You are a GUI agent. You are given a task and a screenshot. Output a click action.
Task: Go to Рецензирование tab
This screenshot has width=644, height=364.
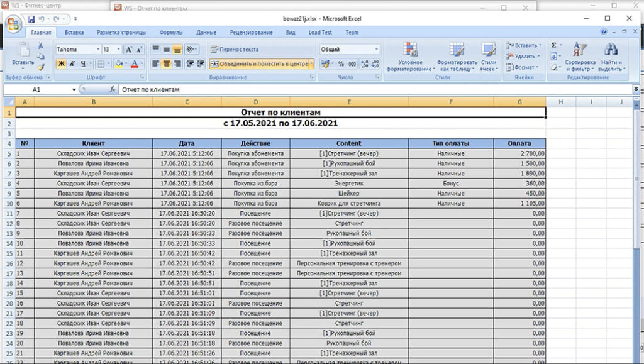(251, 32)
